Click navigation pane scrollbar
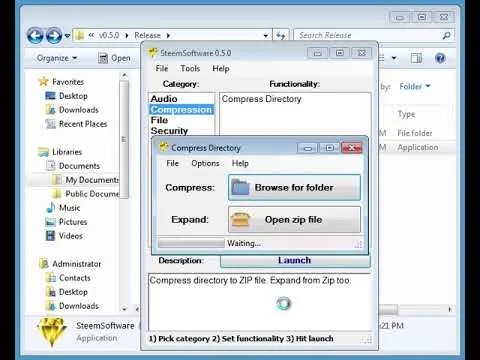Viewport: 480px width, 360px height. [124, 139]
